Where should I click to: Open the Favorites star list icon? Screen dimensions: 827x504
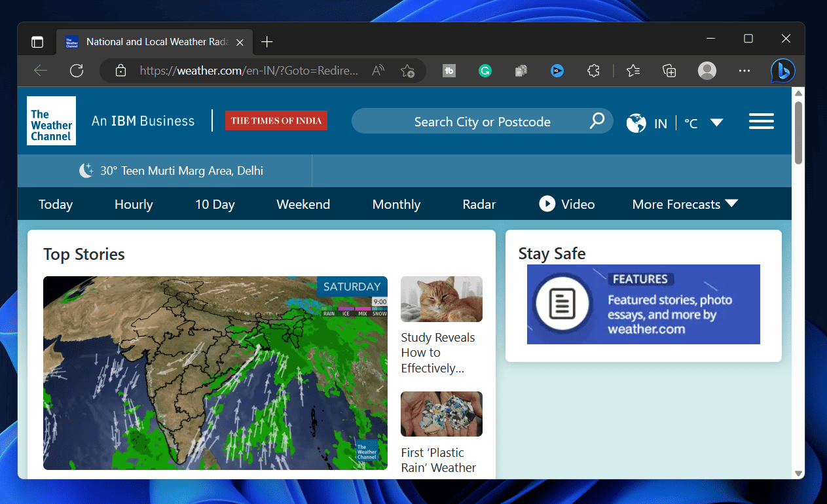coord(633,71)
